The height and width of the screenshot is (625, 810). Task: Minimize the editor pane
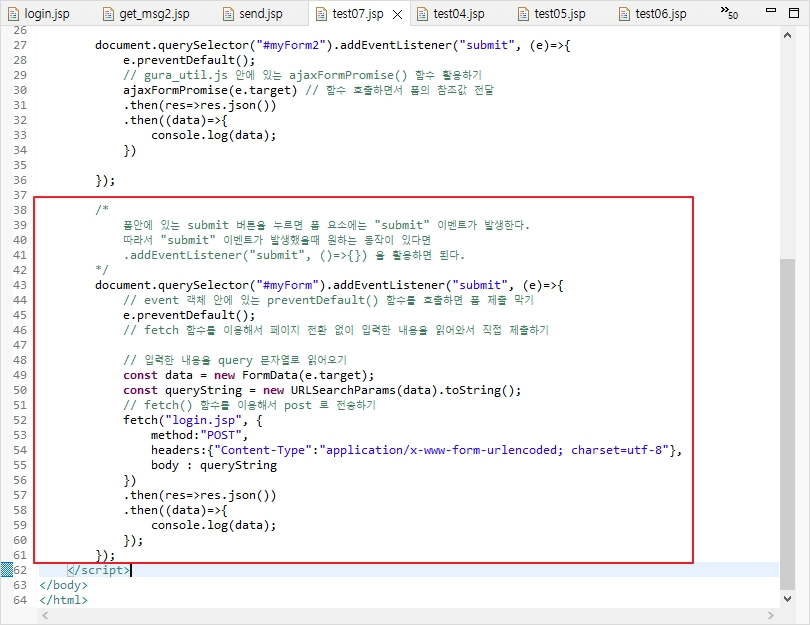coord(771,10)
